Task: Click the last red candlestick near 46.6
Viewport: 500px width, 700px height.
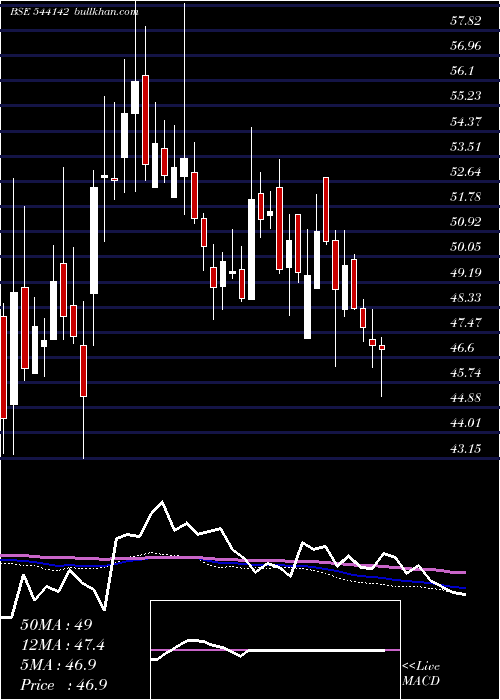Action: pos(382,347)
